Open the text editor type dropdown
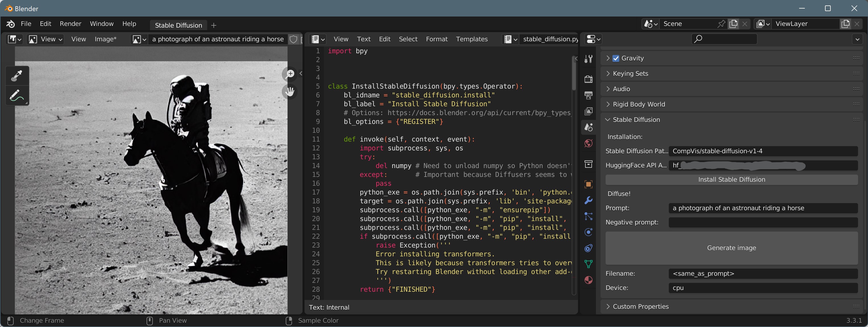 [x=318, y=39]
